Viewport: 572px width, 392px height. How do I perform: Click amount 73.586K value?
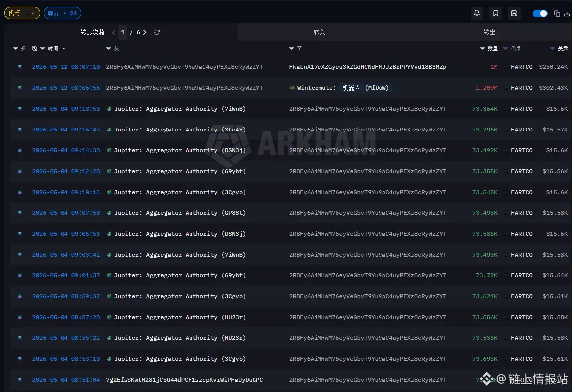485,234
